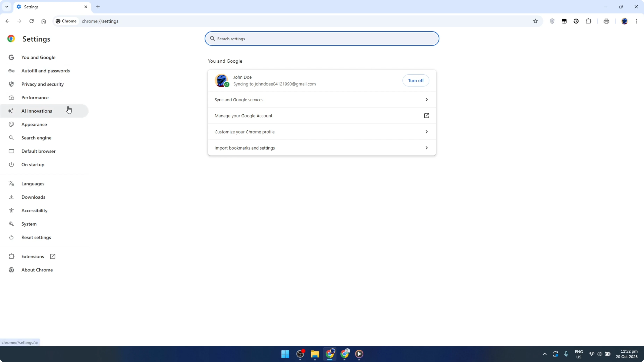Viewport: 644px width, 362px height.
Task: Open the Windows Start menu
Action: click(x=285, y=354)
